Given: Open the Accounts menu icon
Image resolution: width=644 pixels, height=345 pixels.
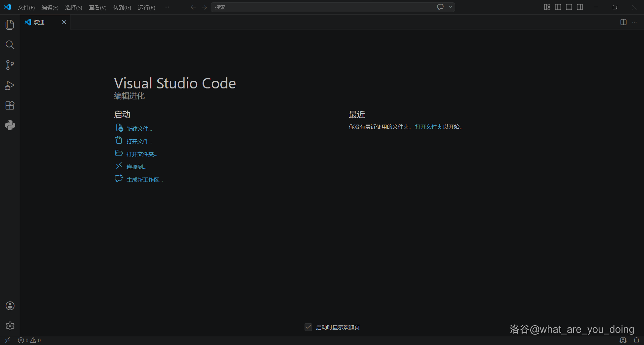Looking at the screenshot, I should click(10, 306).
